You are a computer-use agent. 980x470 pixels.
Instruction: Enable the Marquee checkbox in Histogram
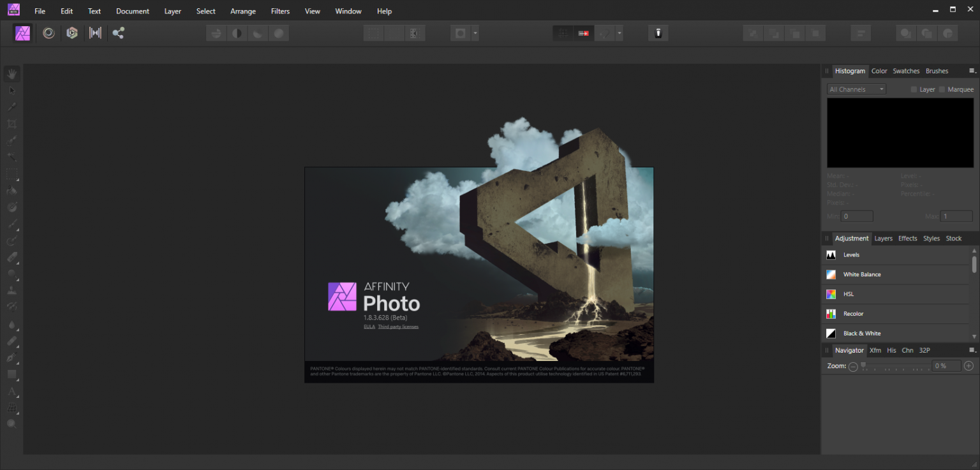[942, 89]
